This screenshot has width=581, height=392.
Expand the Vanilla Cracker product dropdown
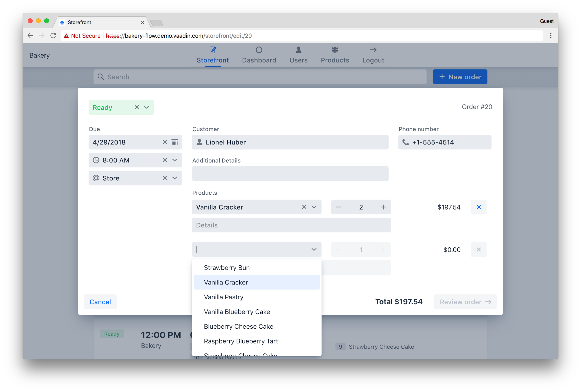click(x=314, y=207)
